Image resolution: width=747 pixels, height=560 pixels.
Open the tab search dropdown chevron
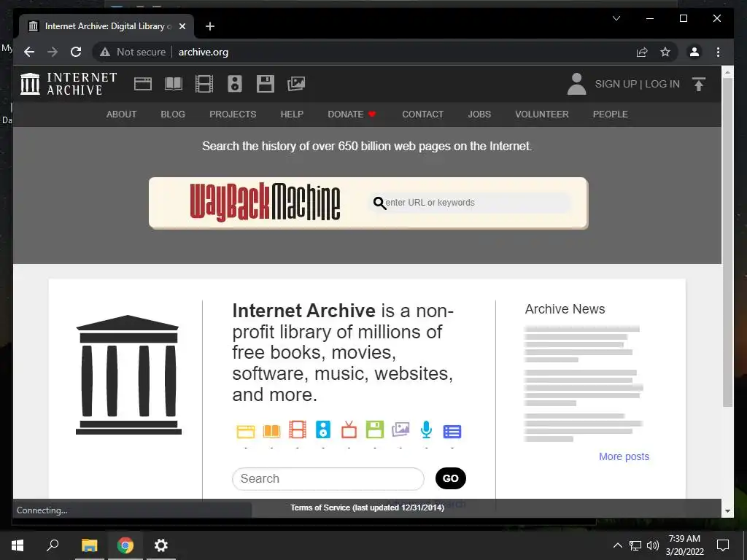(616, 18)
